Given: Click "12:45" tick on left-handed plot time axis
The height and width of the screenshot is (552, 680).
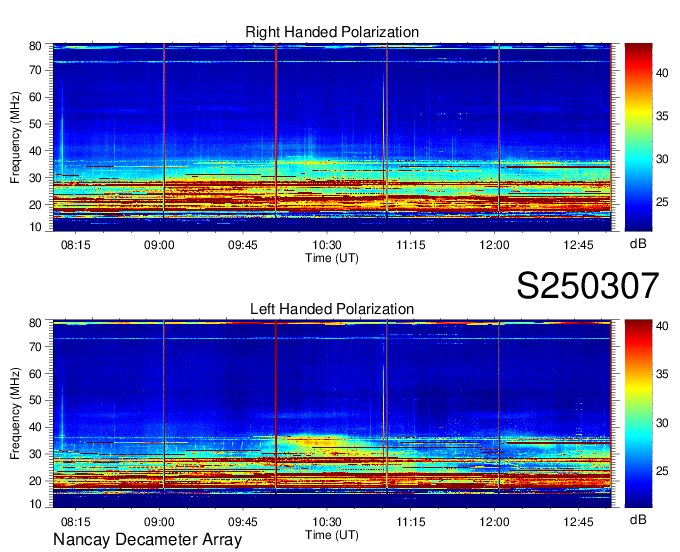Looking at the screenshot, I should (x=578, y=522).
